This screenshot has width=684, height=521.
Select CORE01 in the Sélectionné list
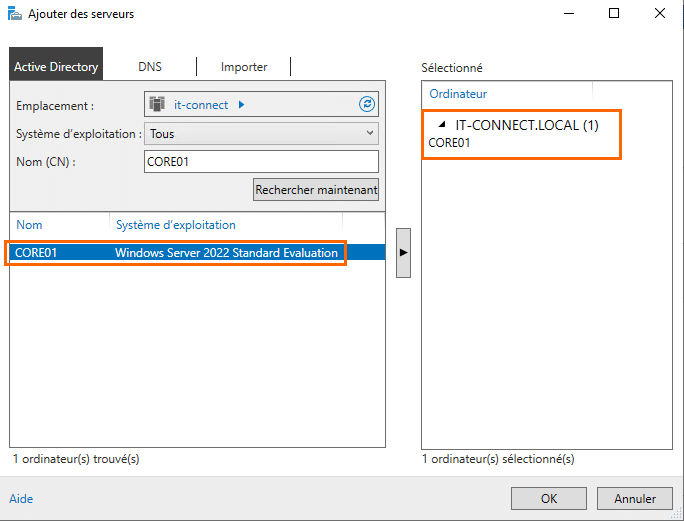[449, 143]
